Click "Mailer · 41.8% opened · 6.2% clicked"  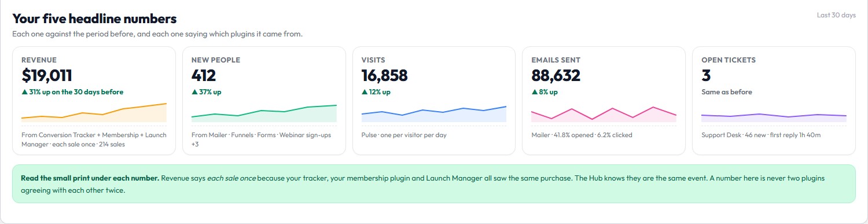click(582, 135)
